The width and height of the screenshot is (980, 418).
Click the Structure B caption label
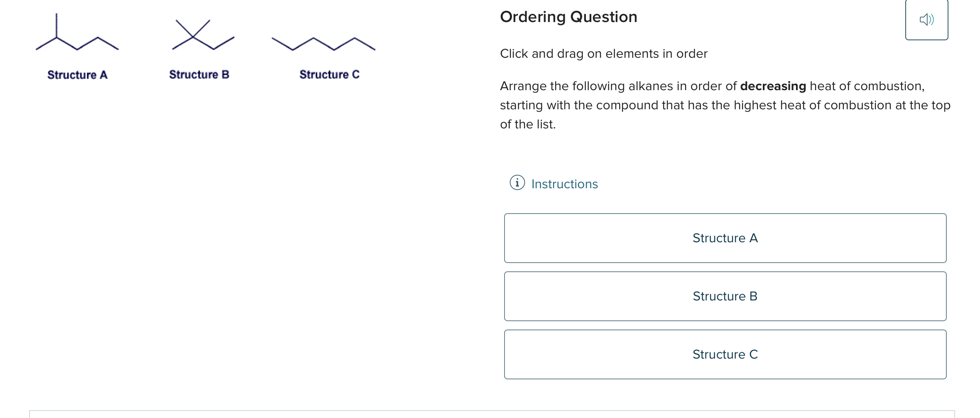[199, 75]
